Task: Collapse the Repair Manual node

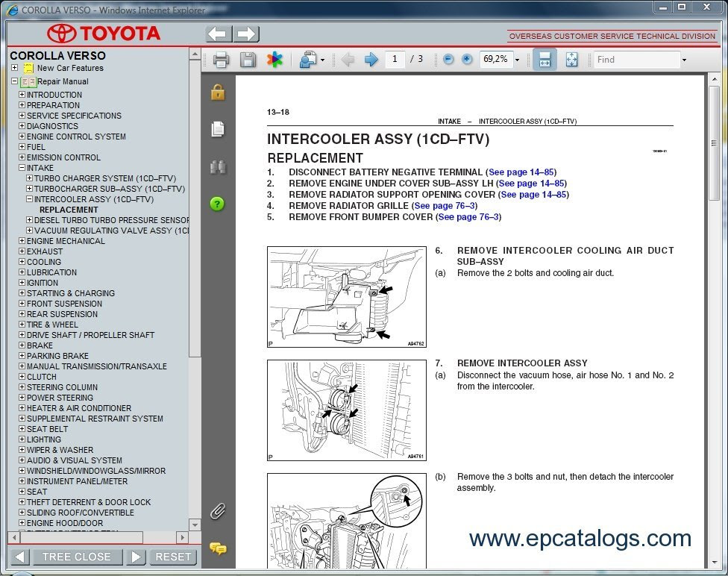Action: click(x=15, y=81)
